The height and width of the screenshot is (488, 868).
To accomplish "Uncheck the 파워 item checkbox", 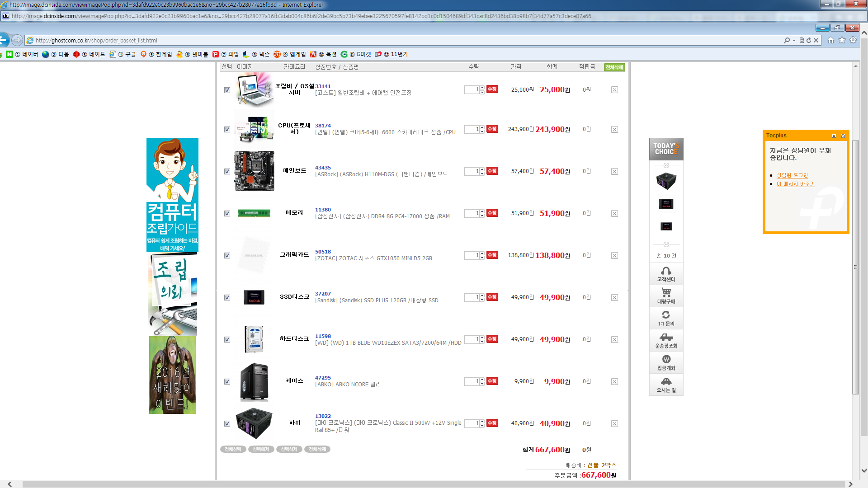I will coord(227,424).
